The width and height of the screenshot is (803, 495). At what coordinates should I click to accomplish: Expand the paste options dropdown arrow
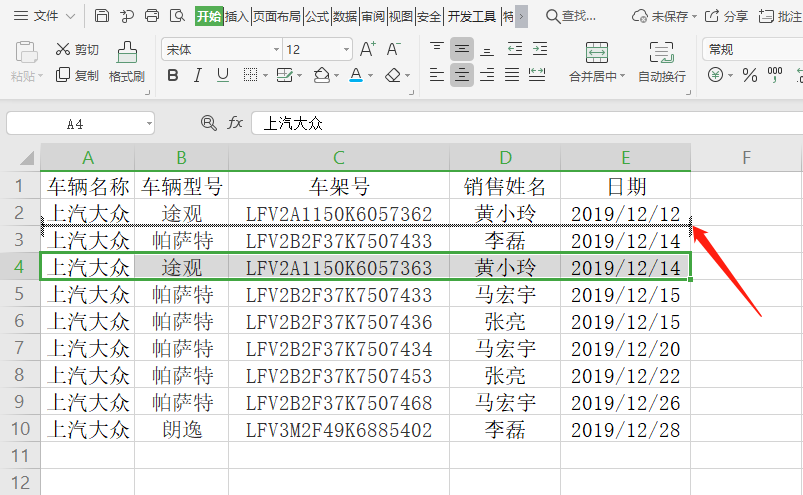point(40,76)
